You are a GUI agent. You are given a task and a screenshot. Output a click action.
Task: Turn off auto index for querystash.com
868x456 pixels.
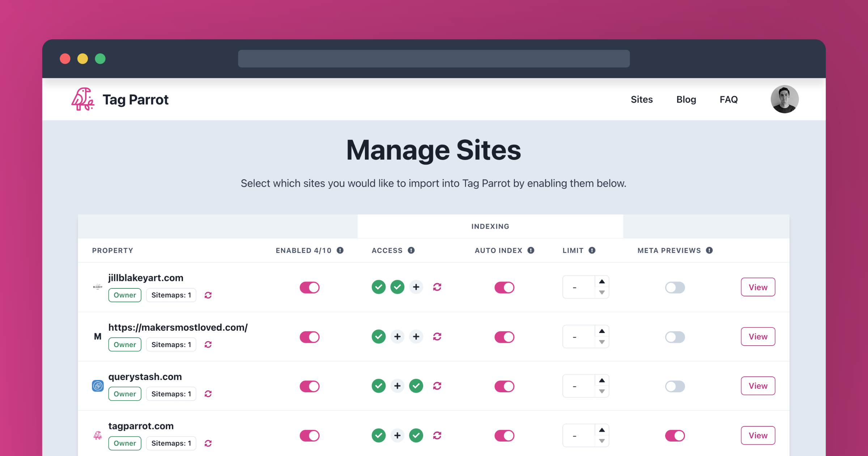(505, 386)
